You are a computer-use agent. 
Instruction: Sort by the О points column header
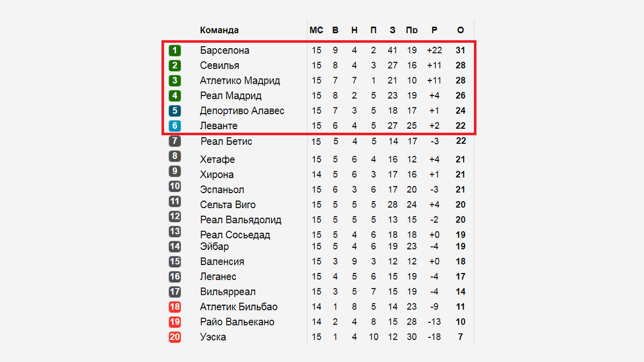460,30
